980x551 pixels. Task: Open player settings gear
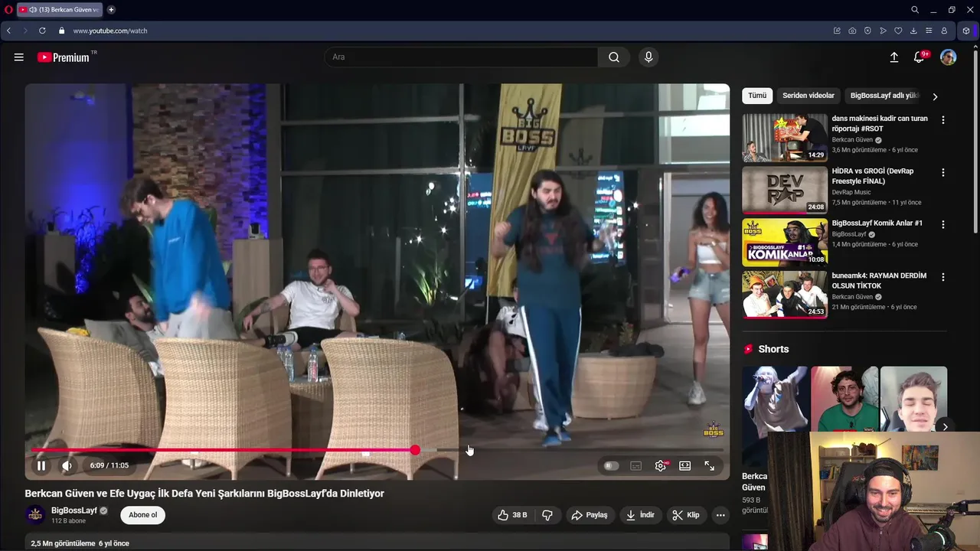pyautogui.click(x=661, y=465)
